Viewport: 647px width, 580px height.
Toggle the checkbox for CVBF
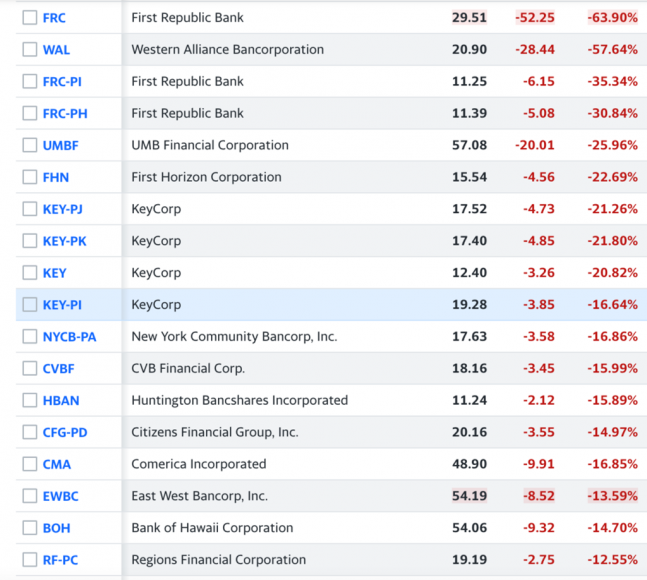[x=29, y=369]
